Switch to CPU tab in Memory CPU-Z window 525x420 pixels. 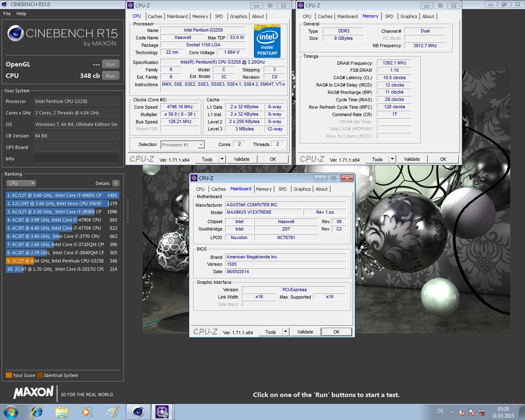tap(307, 16)
